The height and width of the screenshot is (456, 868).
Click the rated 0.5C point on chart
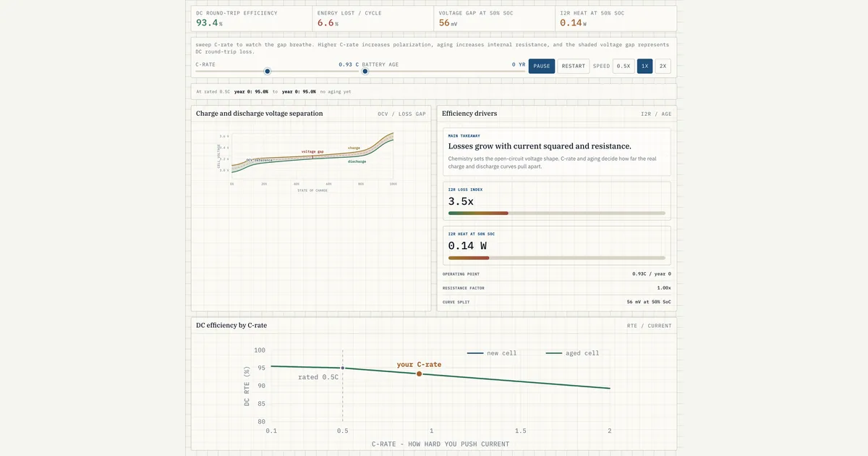pos(343,368)
